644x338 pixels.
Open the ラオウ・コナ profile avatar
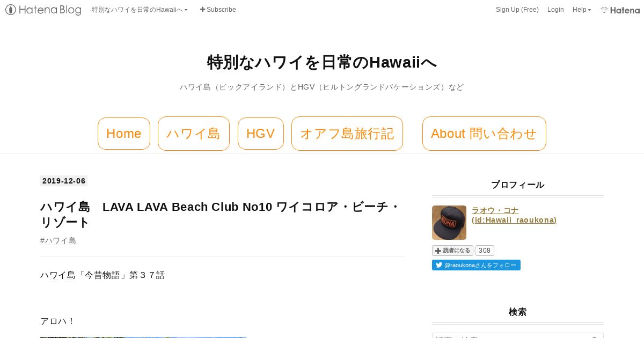pos(449,223)
